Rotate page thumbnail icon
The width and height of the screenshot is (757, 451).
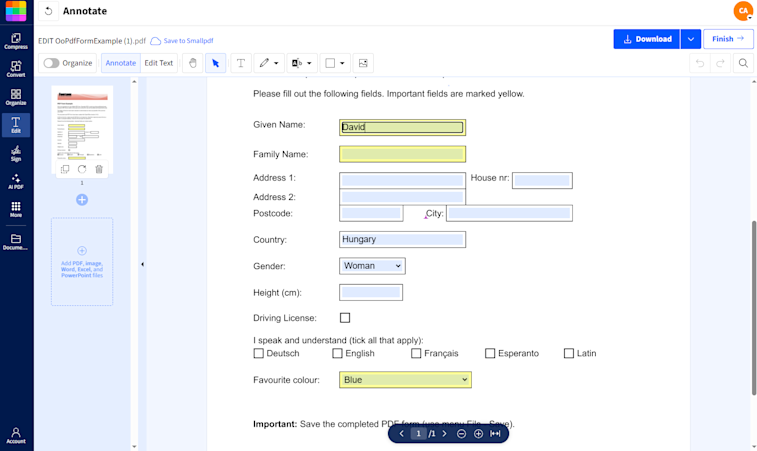(x=82, y=169)
